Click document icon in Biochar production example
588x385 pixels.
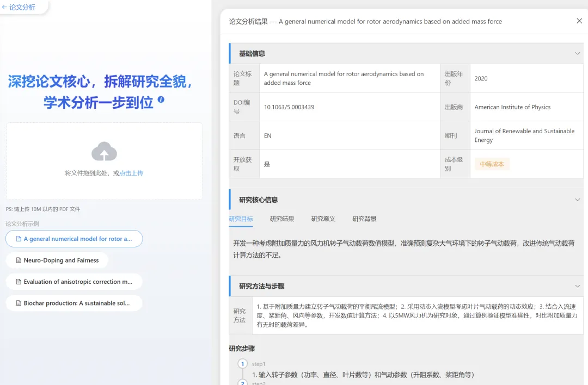click(19, 303)
